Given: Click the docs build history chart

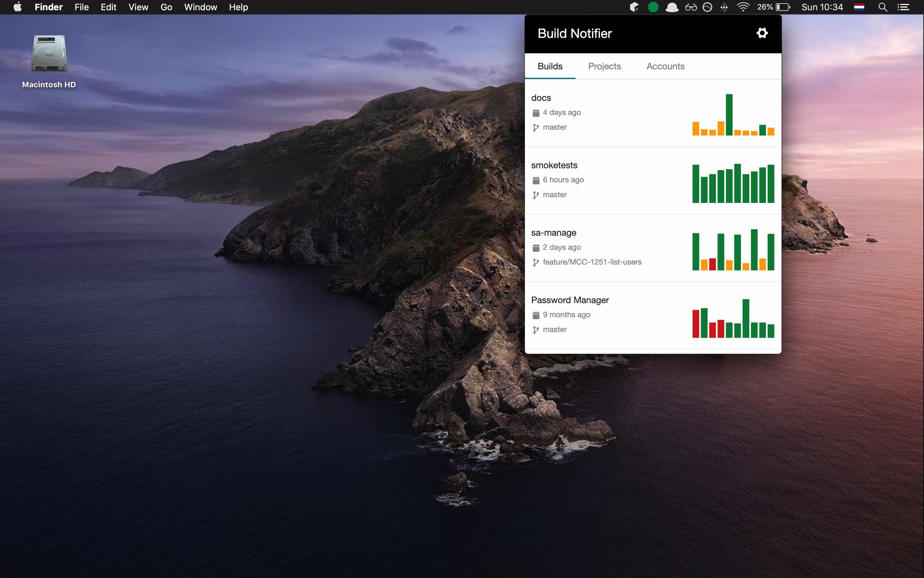Looking at the screenshot, I should [733, 115].
